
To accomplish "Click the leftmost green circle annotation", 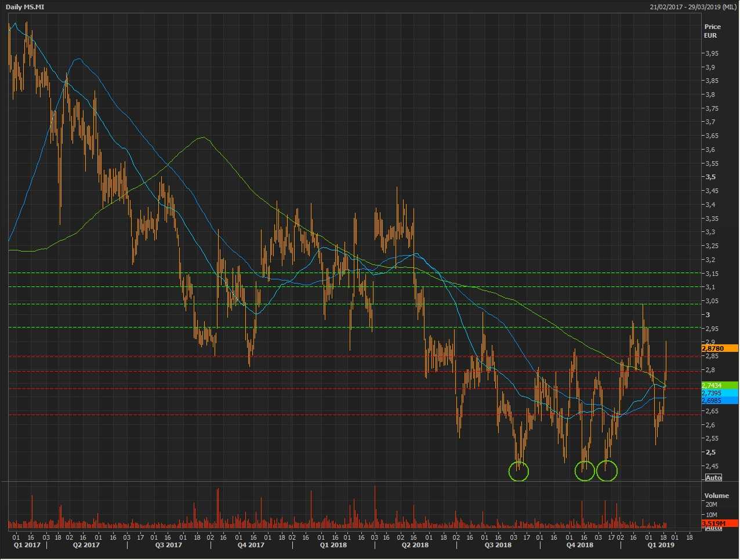I will 518,471.
